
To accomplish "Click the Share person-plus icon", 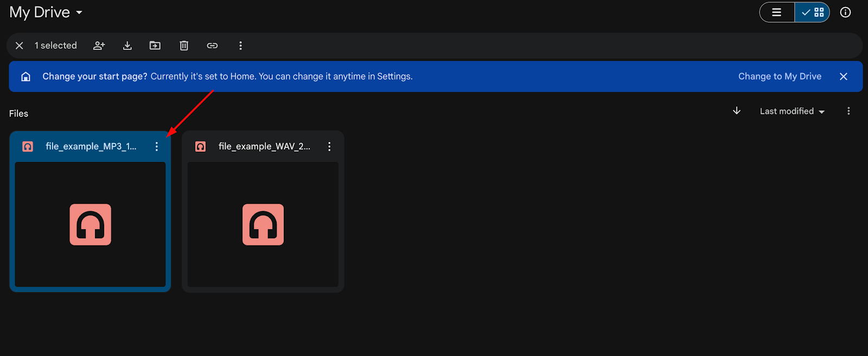I will 99,46.
